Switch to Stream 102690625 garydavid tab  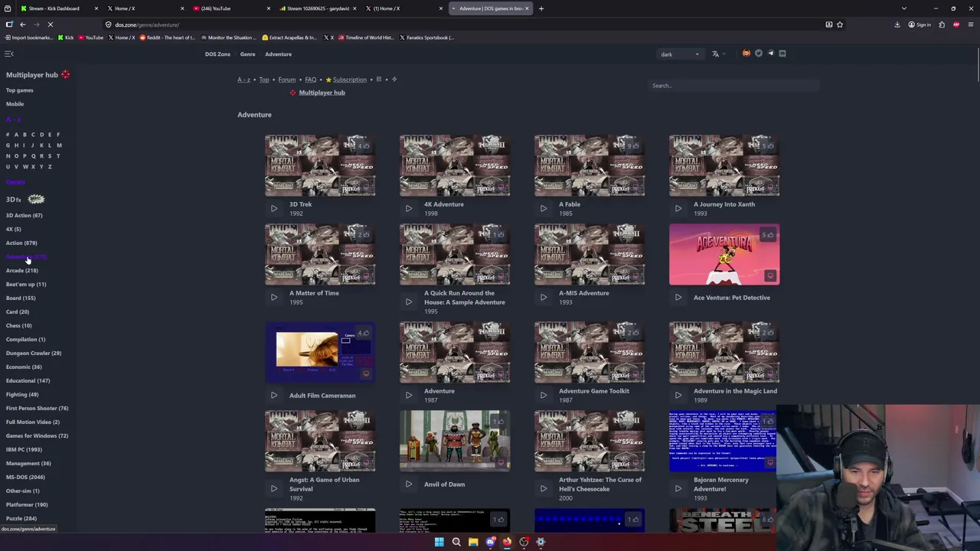(317, 8)
